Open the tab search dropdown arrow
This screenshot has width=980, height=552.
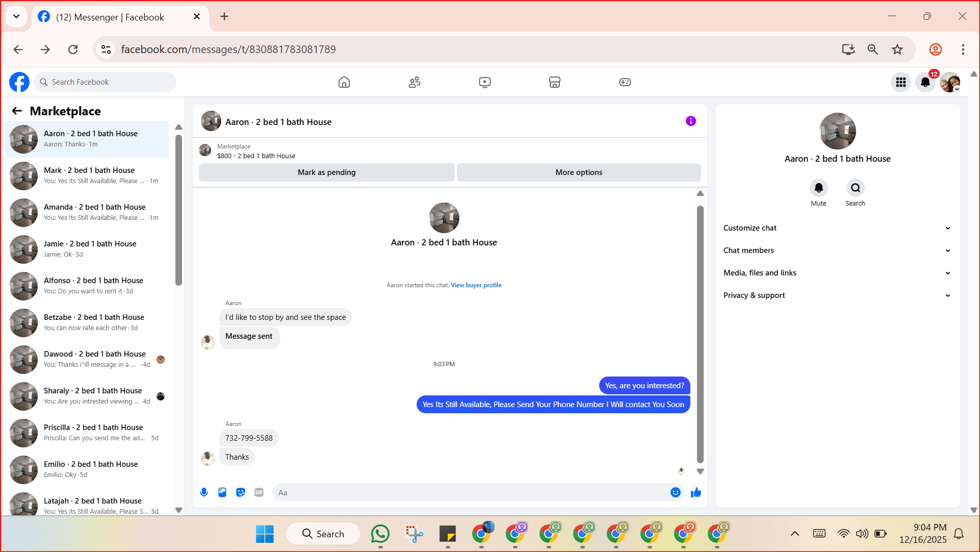pyautogui.click(x=16, y=16)
